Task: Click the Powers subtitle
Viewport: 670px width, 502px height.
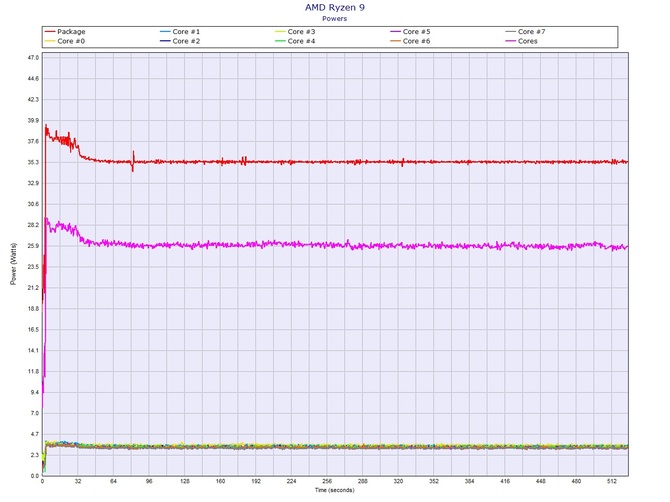Action: point(335,18)
